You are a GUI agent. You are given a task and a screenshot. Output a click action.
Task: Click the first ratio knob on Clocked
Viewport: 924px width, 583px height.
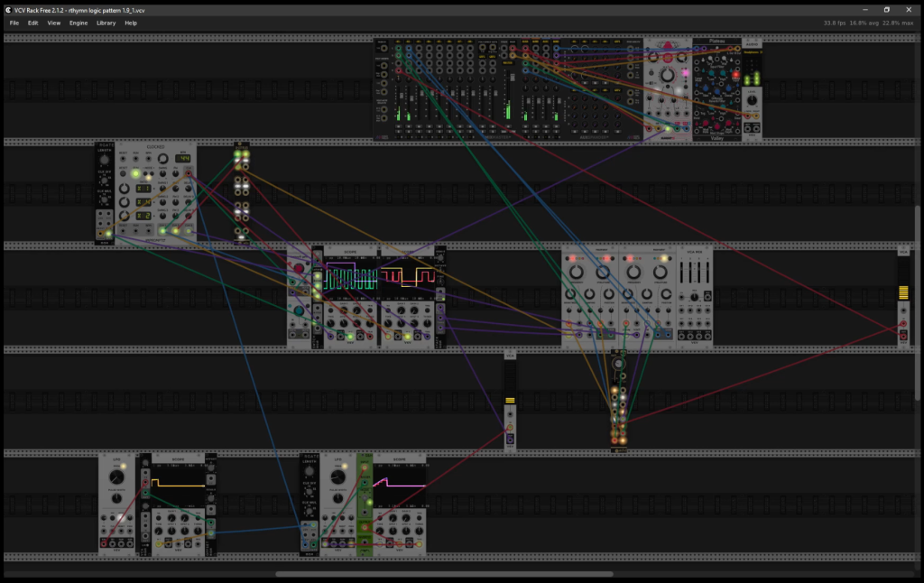click(x=125, y=189)
